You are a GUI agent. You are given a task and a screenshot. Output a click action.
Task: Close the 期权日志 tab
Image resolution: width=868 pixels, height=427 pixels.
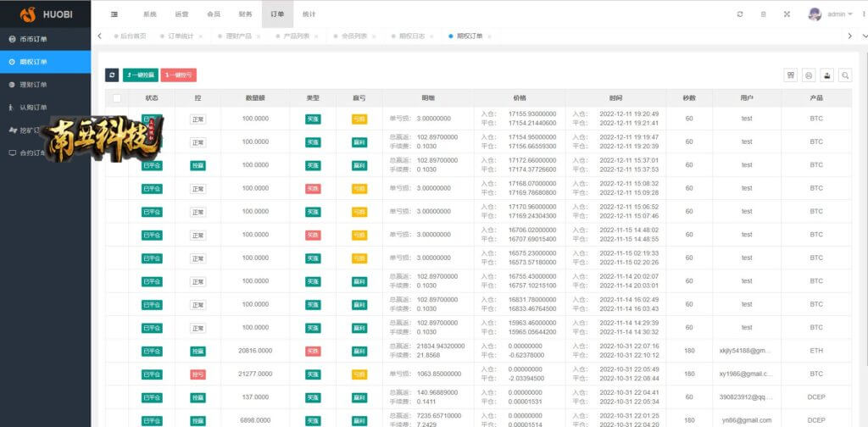[x=431, y=36]
